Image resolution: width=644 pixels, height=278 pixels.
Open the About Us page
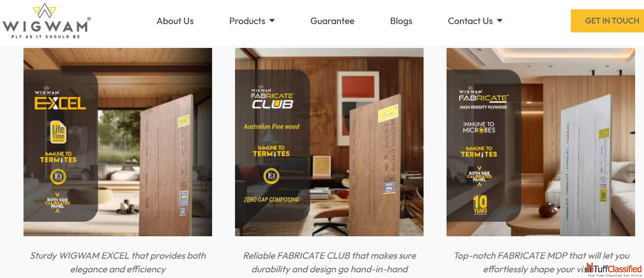pos(175,21)
